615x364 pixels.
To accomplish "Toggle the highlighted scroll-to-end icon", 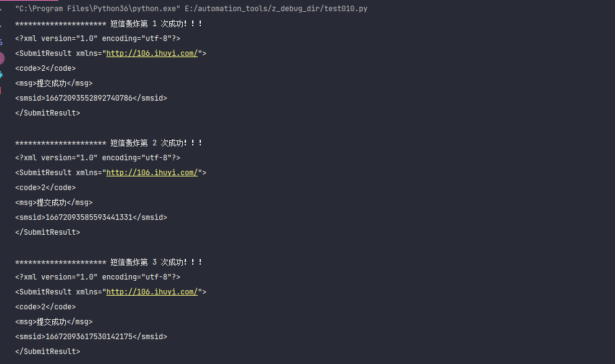I will (1, 58).
